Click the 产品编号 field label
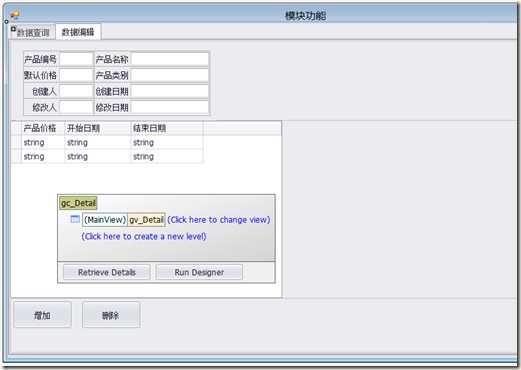The image size is (521, 370). coord(40,59)
